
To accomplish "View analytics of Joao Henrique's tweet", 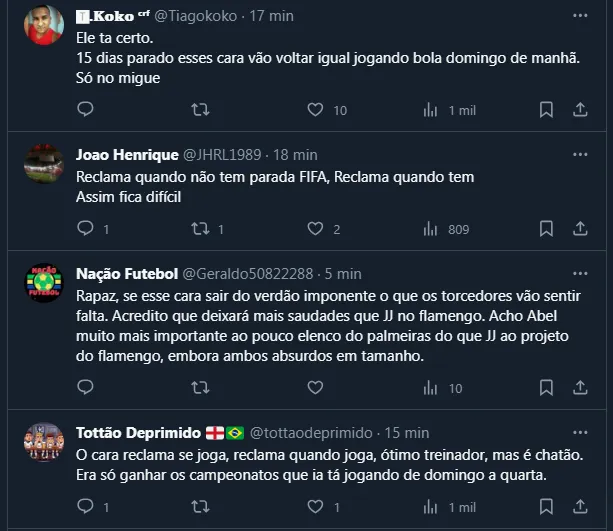I will (431, 229).
